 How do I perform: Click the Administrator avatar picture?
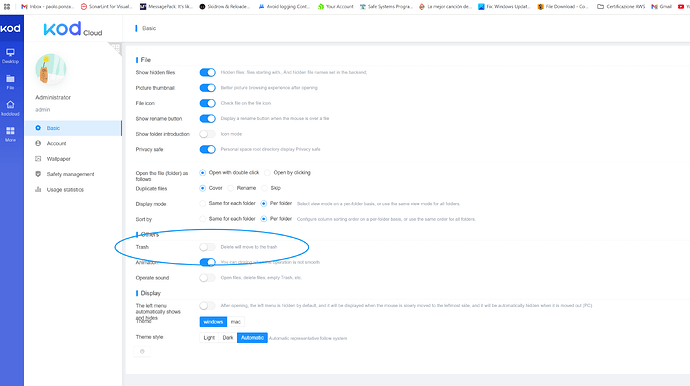point(51,69)
